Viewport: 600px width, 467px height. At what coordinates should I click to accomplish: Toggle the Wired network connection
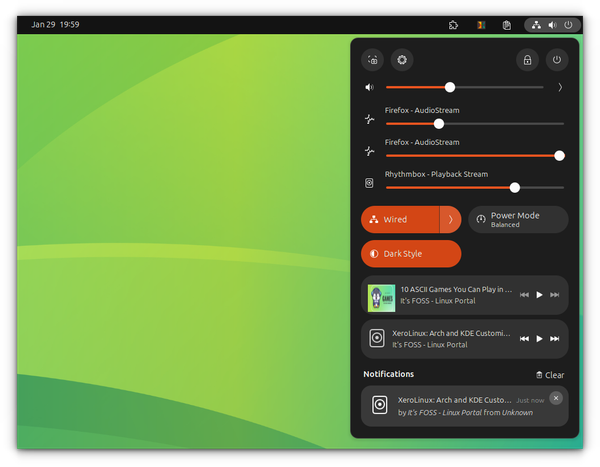[x=400, y=219]
